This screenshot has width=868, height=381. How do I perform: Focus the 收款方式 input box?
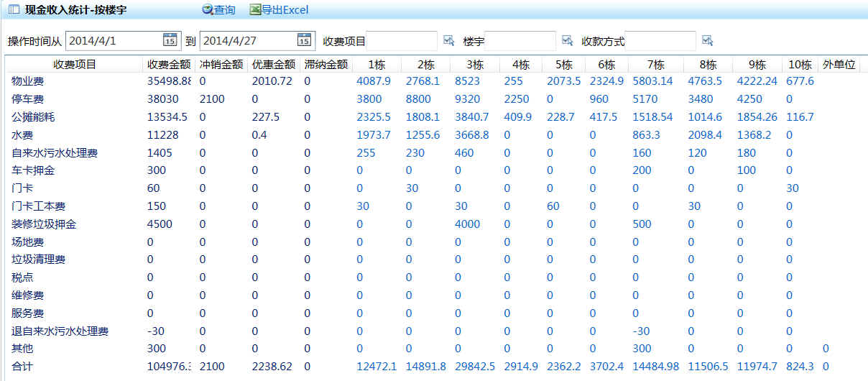(660, 41)
